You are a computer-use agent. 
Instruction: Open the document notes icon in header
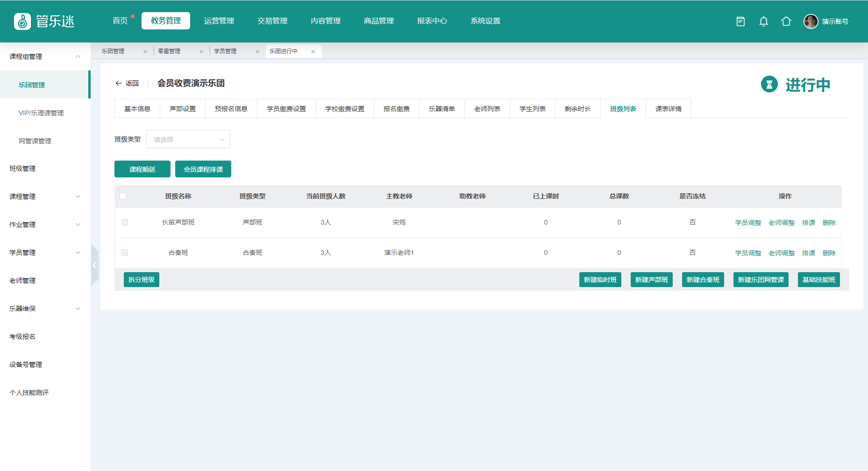(740, 21)
